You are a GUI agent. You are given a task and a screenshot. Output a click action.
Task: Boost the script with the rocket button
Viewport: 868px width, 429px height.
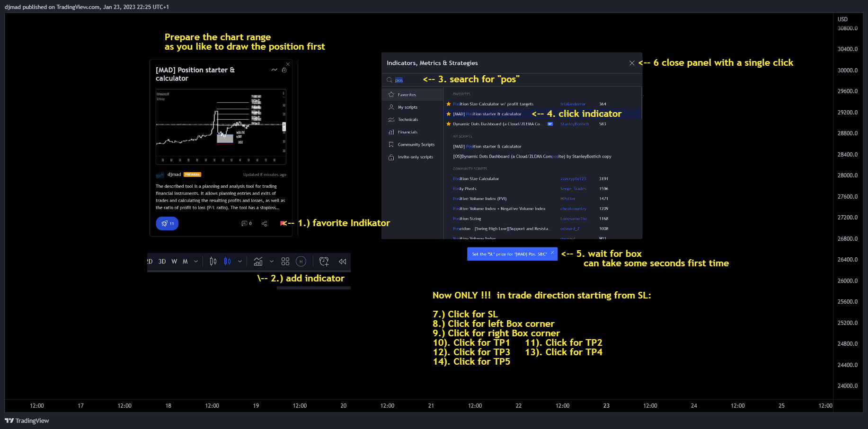(x=167, y=223)
